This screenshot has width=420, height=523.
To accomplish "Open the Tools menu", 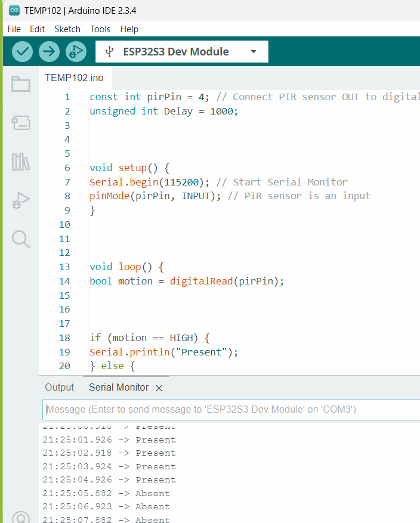I will [100, 29].
